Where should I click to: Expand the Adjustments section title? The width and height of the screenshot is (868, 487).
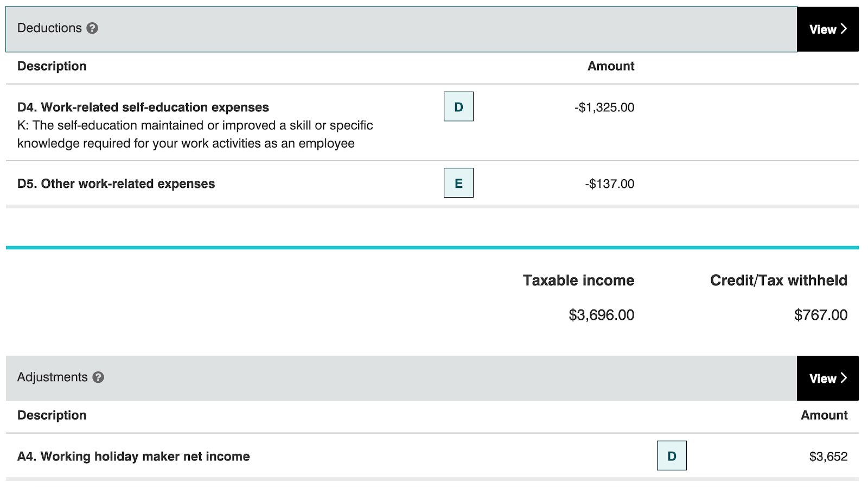[52, 377]
